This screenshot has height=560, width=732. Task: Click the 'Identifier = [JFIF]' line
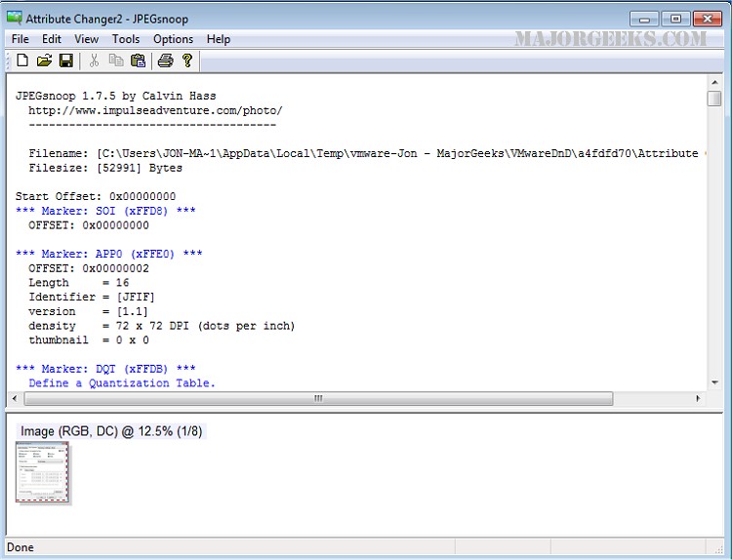click(92, 298)
